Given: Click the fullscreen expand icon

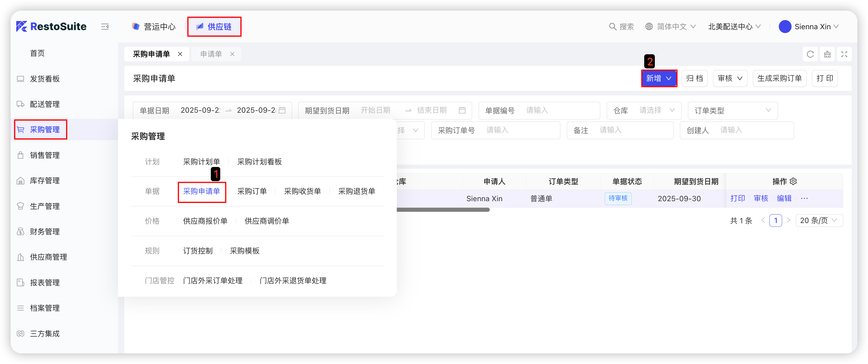Looking at the screenshot, I should coord(844,54).
